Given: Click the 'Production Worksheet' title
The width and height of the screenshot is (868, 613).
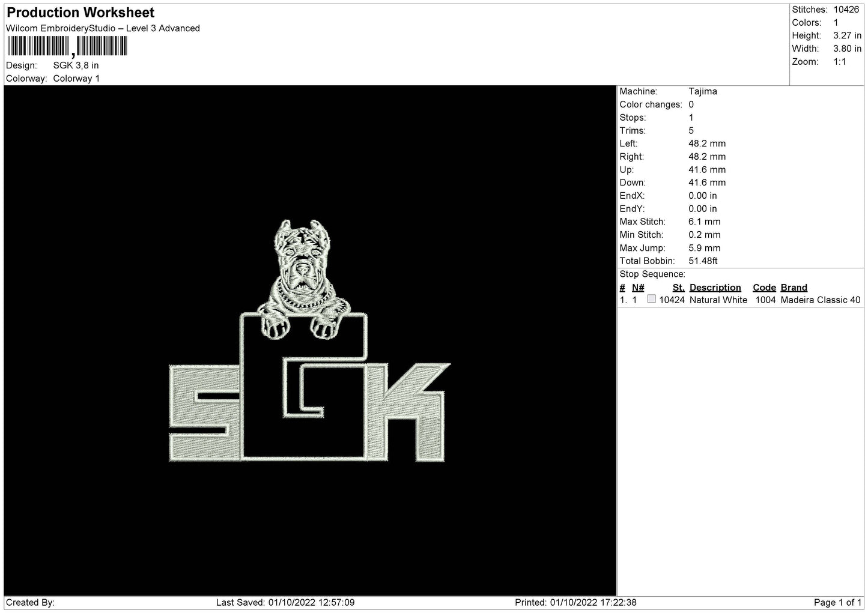Looking at the screenshot, I should (x=80, y=13).
